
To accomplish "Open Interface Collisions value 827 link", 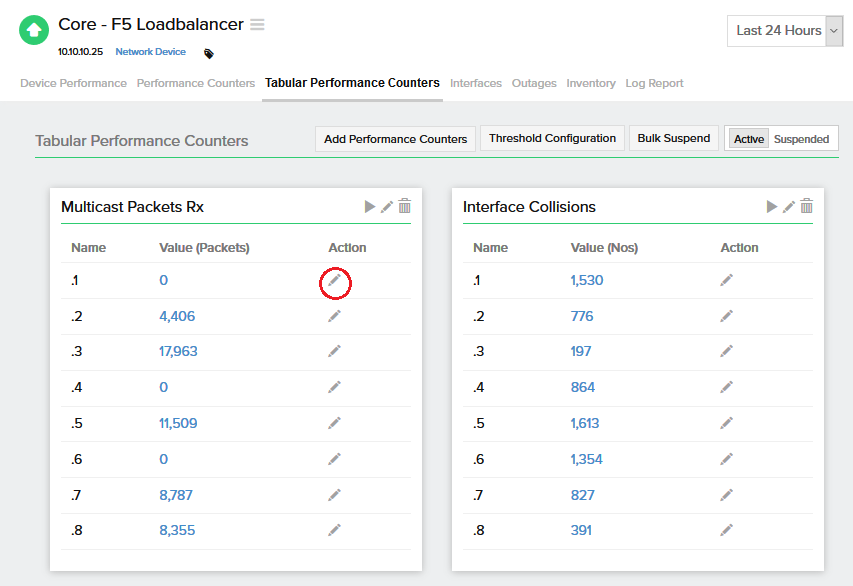I will tap(582, 495).
